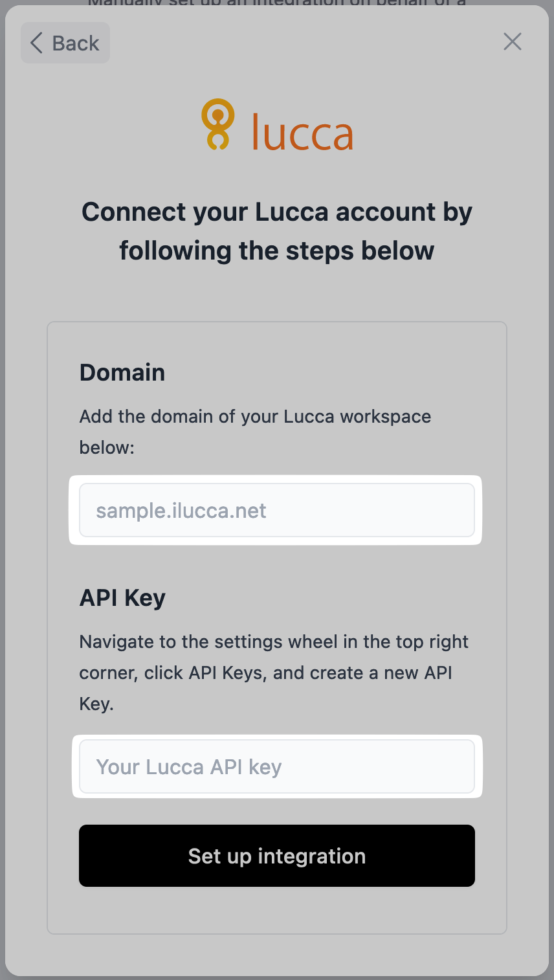Click the orange "lucca" wordmark
Screen dimensions: 554x980
point(302,131)
